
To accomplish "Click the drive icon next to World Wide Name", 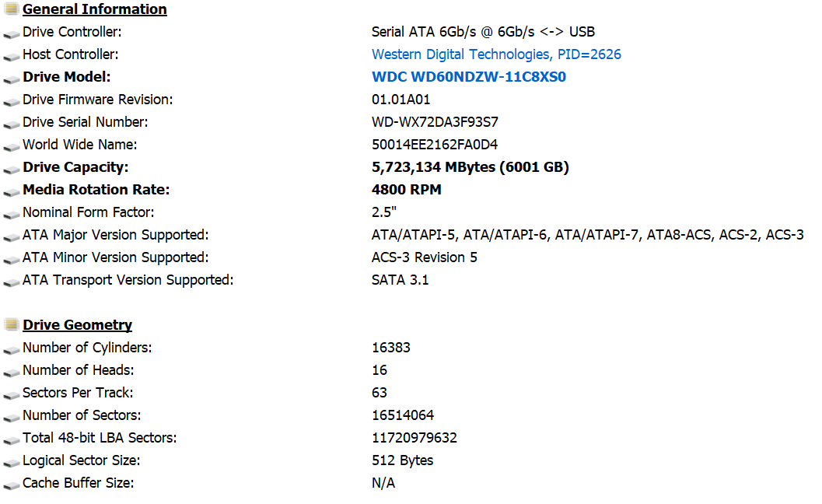I will point(12,147).
